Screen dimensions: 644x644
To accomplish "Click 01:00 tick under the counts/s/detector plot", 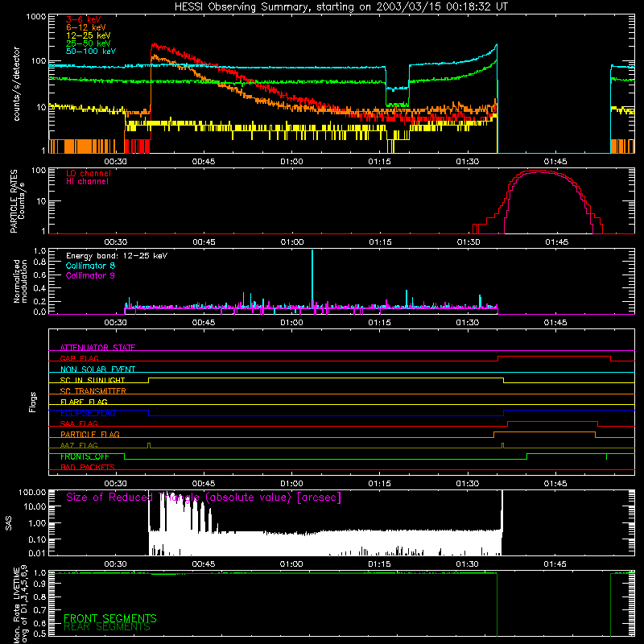I will [291, 162].
